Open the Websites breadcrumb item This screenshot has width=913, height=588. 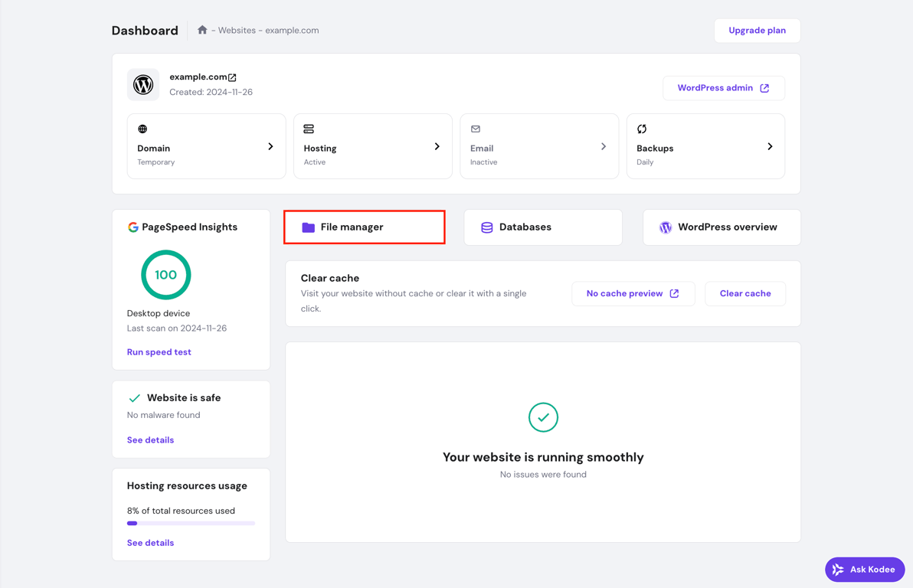pyautogui.click(x=237, y=31)
